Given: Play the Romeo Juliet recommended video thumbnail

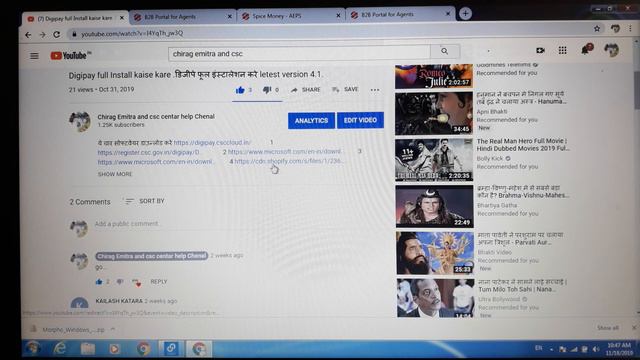Looking at the screenshot, I should point(434,76).
